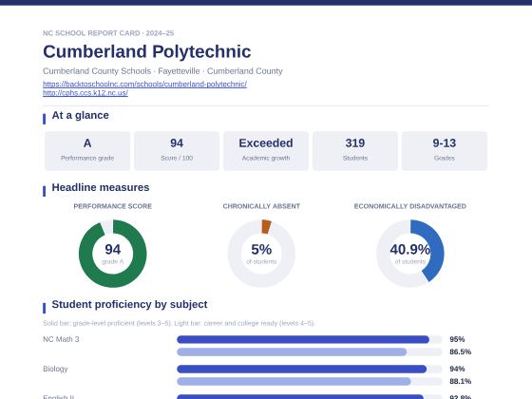Click the Biology solid 94% bar
532x399 pixels.
(302, 369)
